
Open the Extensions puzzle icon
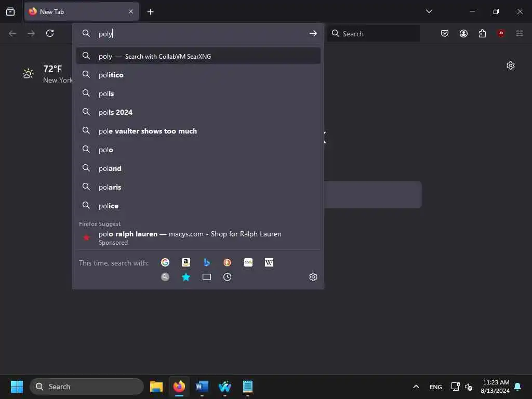tap(482, 33)
